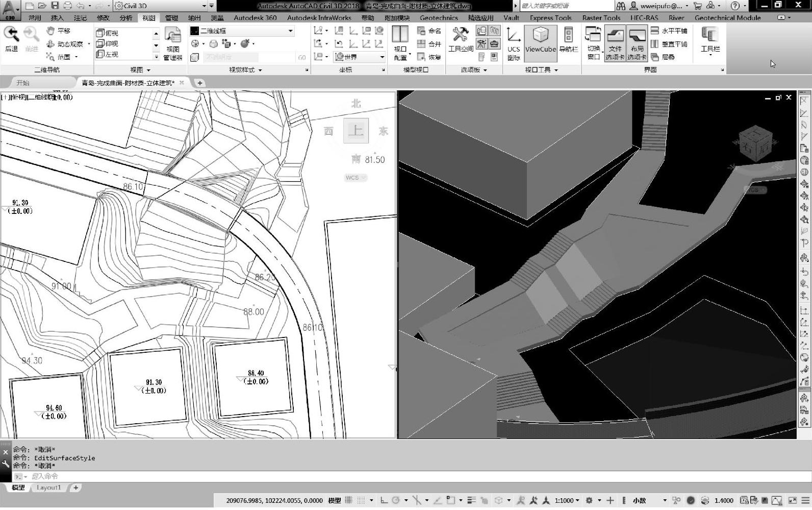812x510 pixels.
Task: Toggle grid display in status bar
Action: (x=349, y=500)
